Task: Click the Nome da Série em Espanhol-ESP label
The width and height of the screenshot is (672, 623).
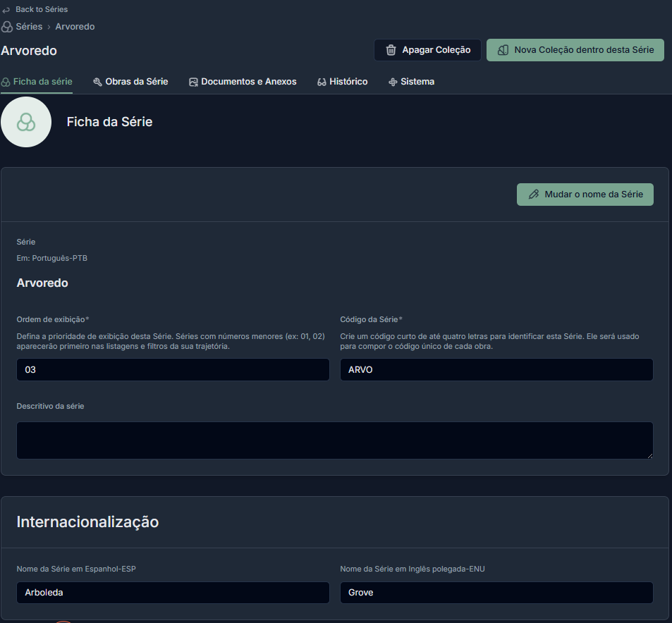Action: point(76,569)
